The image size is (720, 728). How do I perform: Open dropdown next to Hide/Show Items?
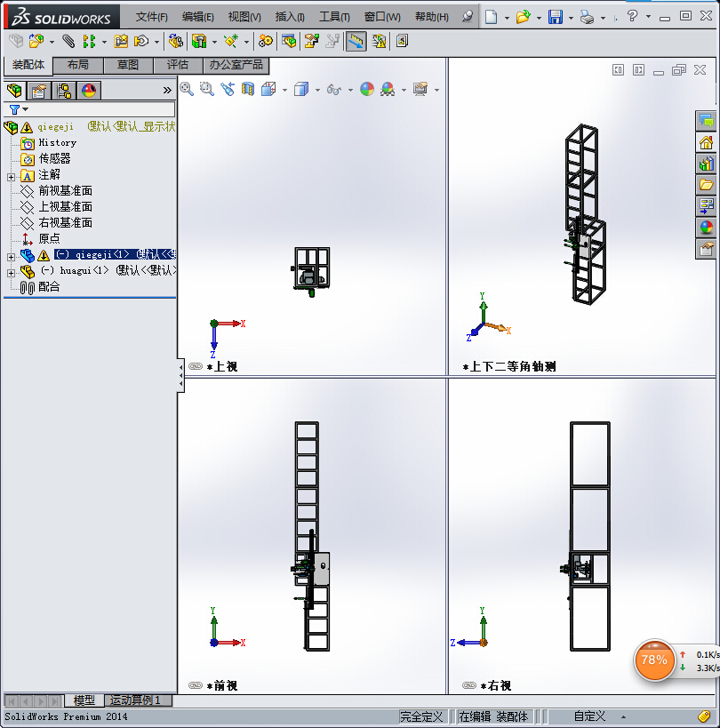pyautogui.click(x=350, y=90)
